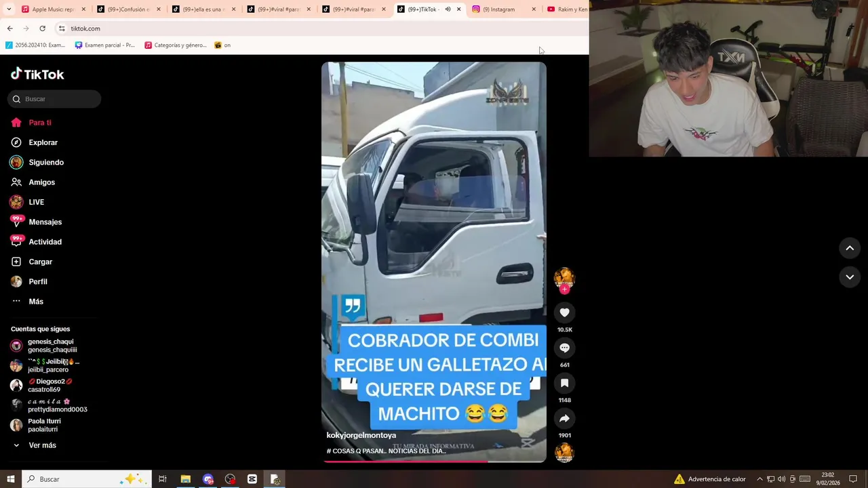Open comments with the speech bubble icon
This screenshot has width=868, height=488.
tap(564, 348)
